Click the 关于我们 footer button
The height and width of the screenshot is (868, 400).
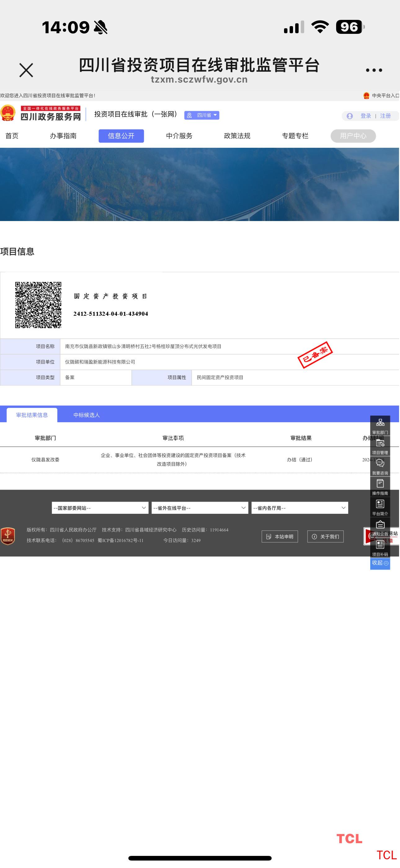(325, 536)
